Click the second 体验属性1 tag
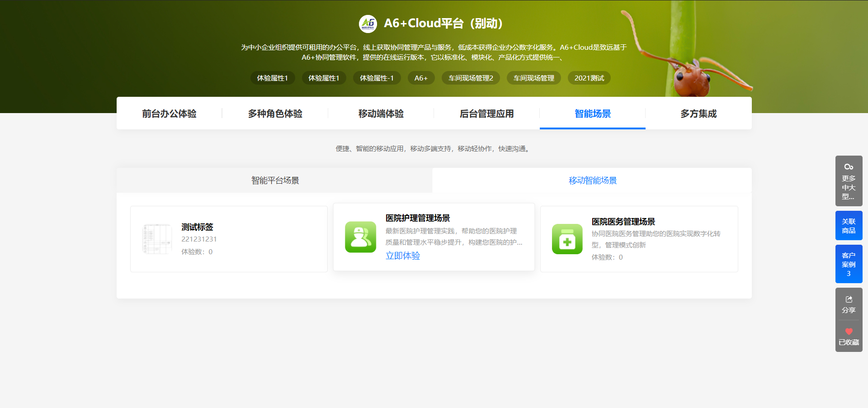This screenshot has width=868, height=408. point(324,78)
